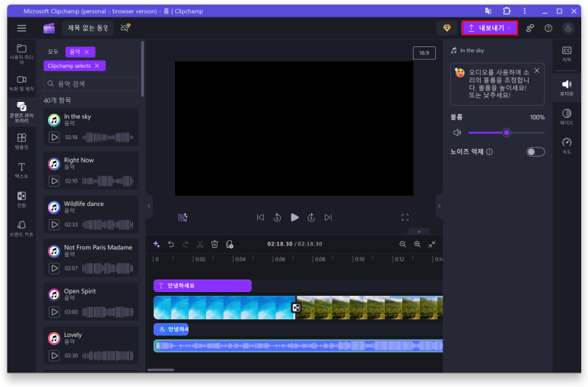Preview the Lovely track
Screen dimensions: 588x387
pos(54,356)
